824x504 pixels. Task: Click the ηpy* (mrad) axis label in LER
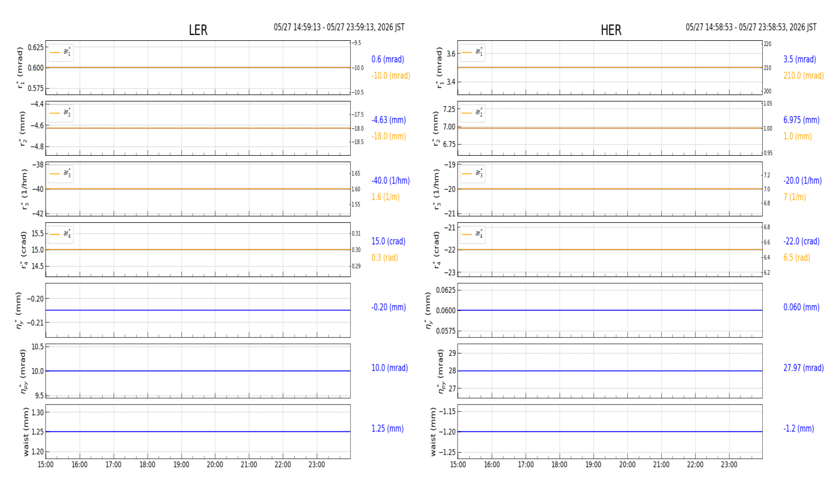[24, 371]
